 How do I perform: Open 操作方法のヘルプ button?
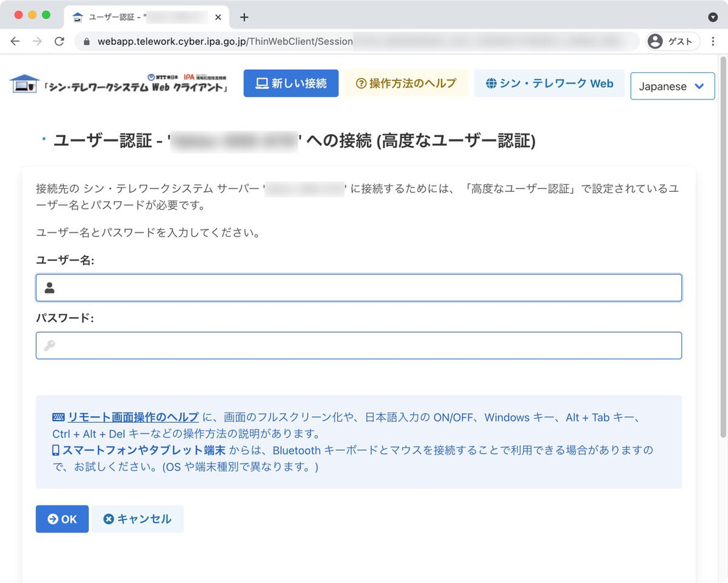pos(406,83)
